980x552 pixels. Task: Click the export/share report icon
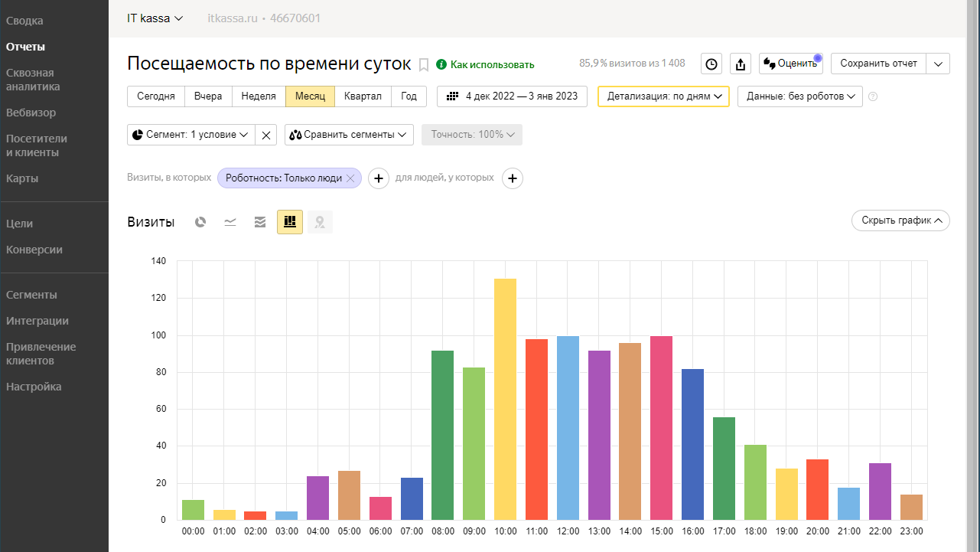pos(741,64)
